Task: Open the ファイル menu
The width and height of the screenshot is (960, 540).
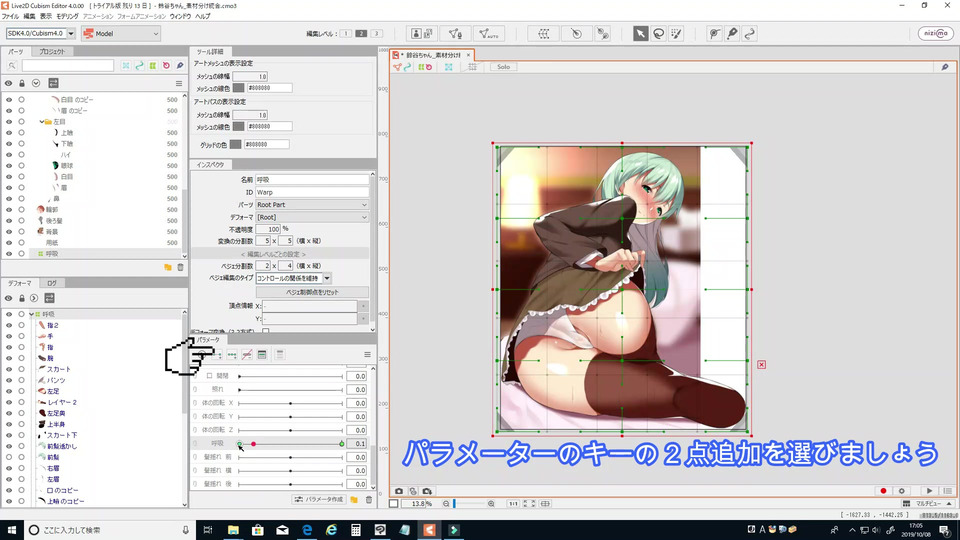Action: pos(10,17)
